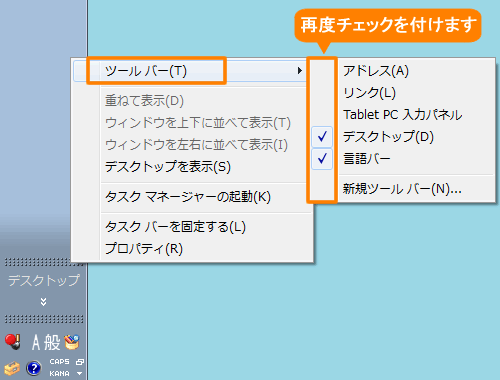Click the red ball IME icon
This screenshot has height=380, width=500.
13,342
